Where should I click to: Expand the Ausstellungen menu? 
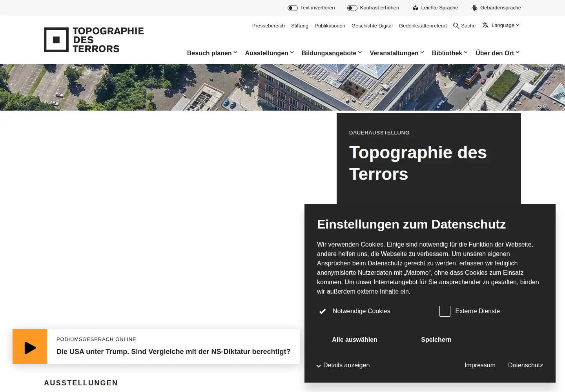point(270,53)
